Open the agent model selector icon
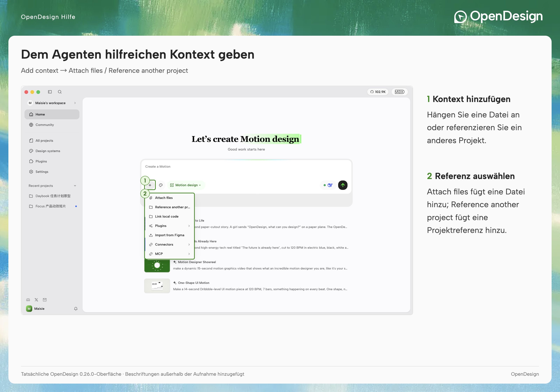Viewport: 560px width, 392px height. [x=328, y=185]
